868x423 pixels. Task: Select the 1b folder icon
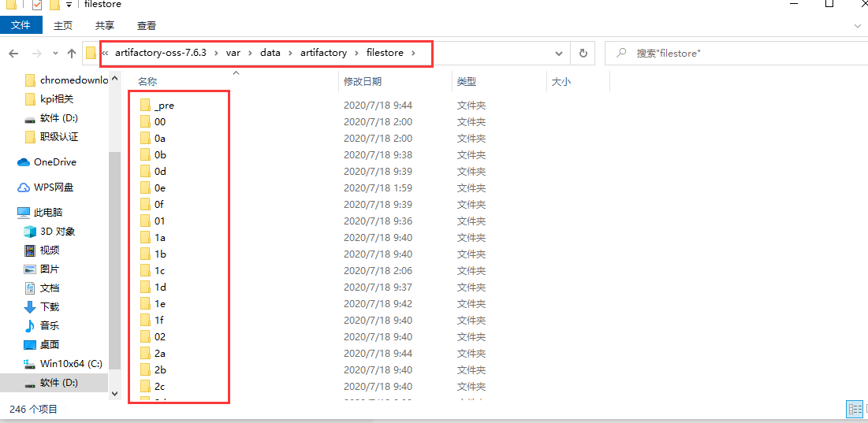(x=146, y=254)
